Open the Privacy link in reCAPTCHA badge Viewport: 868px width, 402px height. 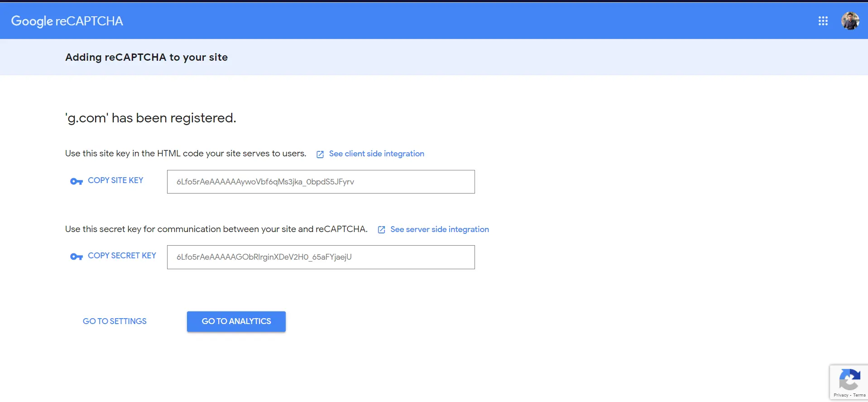tap(841, 395)
